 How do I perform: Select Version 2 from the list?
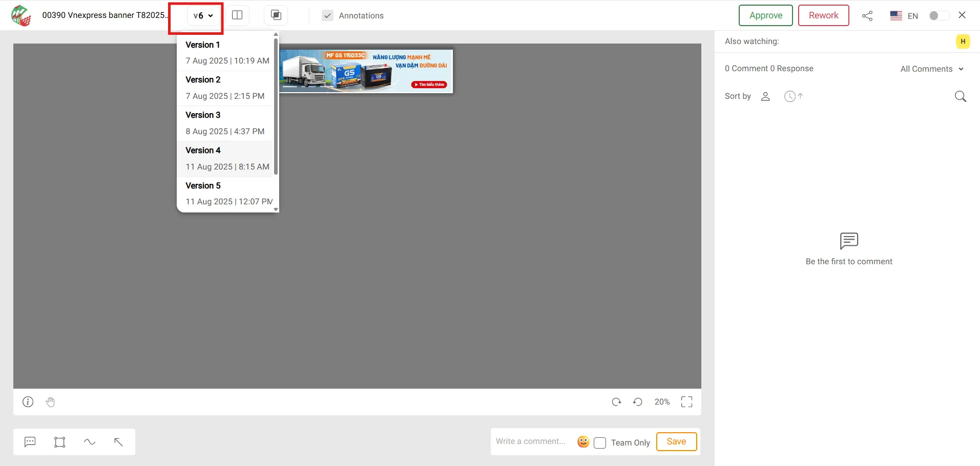pyautogui.click(x=224, y=88)
